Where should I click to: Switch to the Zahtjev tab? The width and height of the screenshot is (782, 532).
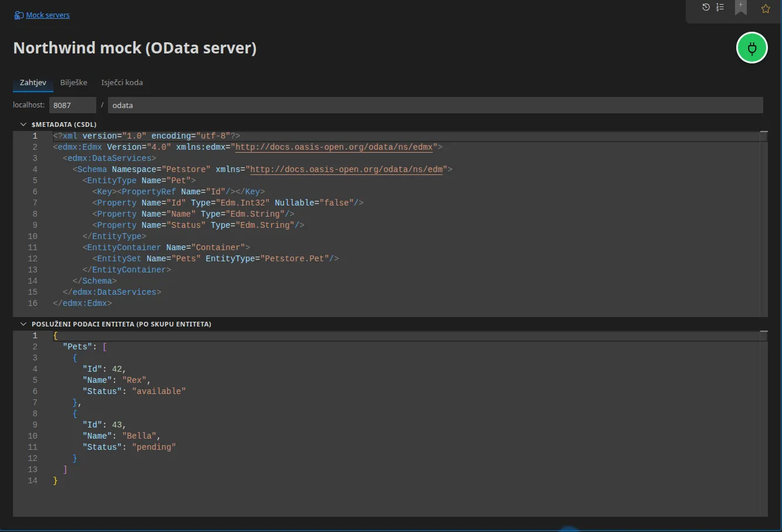coord(33,83)
